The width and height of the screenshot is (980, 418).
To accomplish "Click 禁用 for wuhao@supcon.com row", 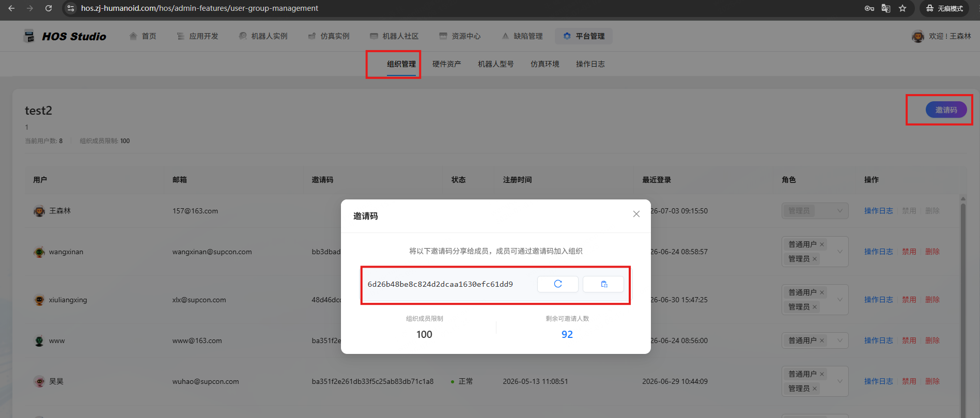I will pos(909,381).
